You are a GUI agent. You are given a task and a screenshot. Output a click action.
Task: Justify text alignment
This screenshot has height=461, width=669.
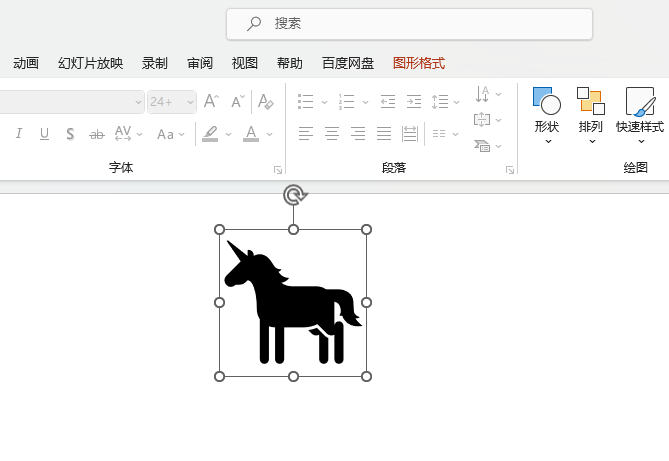coord(384,134)
